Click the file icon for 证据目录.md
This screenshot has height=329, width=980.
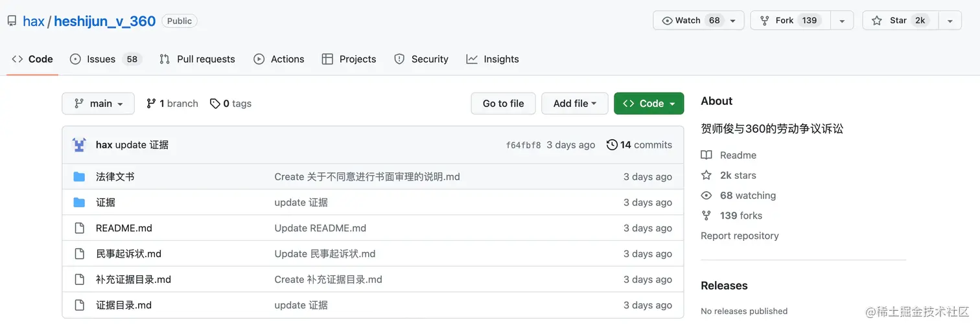(x=79, y=305)
